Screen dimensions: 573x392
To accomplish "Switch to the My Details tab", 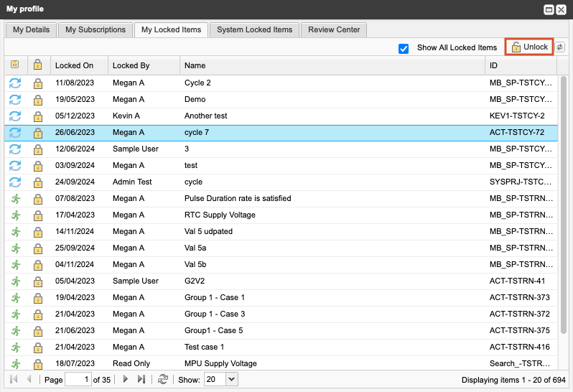I will pyautogui.click(x=31, y=29).
